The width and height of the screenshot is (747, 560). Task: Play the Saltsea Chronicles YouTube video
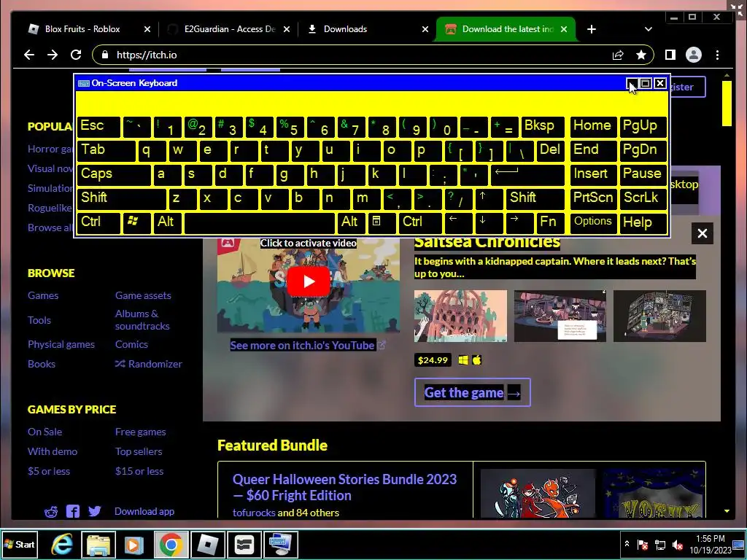309,281
